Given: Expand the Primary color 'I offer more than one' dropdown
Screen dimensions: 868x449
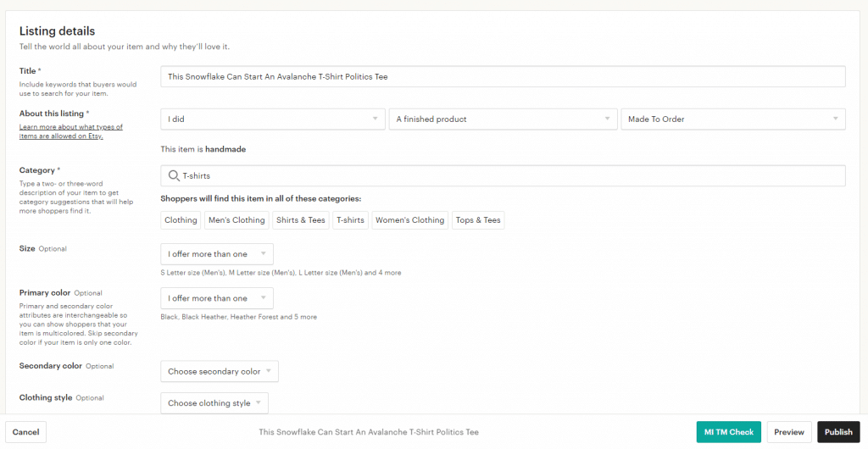Looking at the screenshot, I should click(x=217, y=298).
